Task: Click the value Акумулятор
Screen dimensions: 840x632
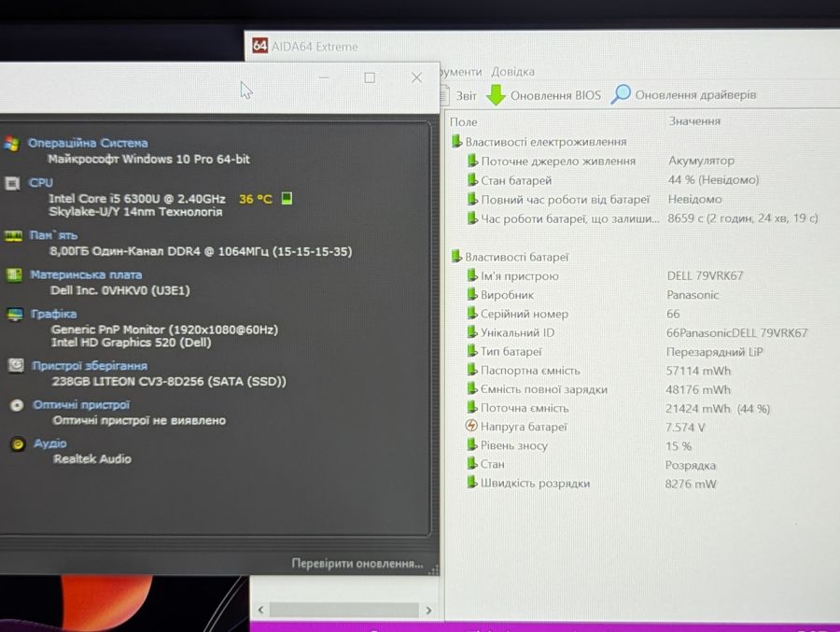Action: [x=701, y=161]
